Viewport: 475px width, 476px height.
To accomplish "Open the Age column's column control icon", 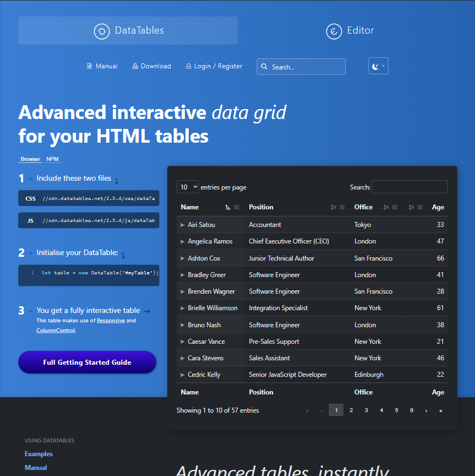I will tap(419, 207).
